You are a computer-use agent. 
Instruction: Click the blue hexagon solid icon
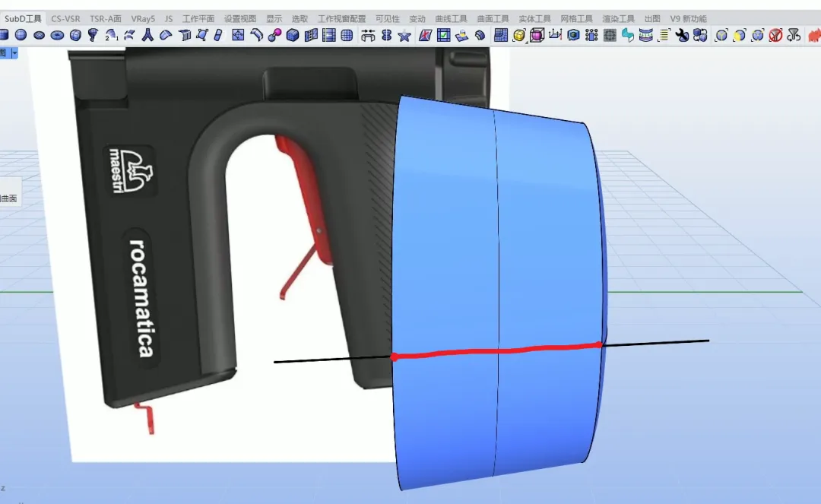point(573,35)
